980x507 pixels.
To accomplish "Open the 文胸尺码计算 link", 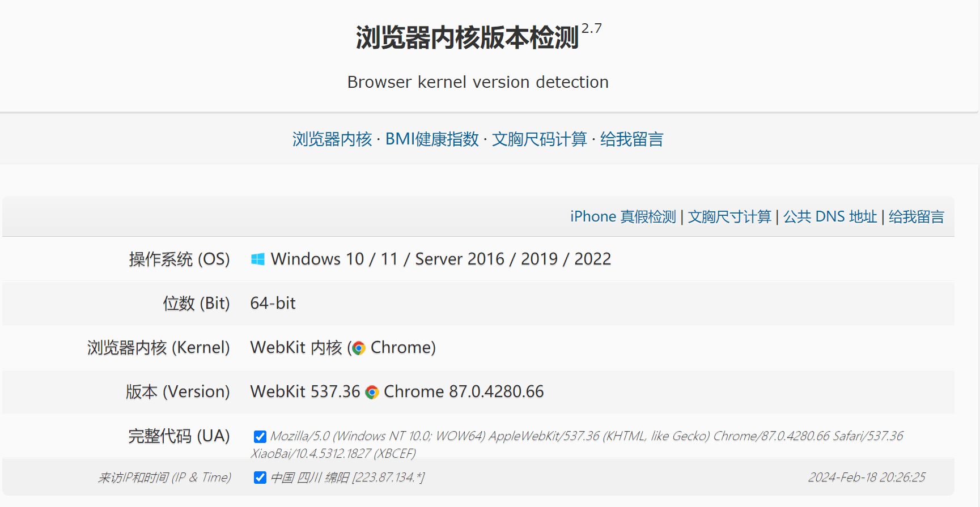I will (541, 139).
